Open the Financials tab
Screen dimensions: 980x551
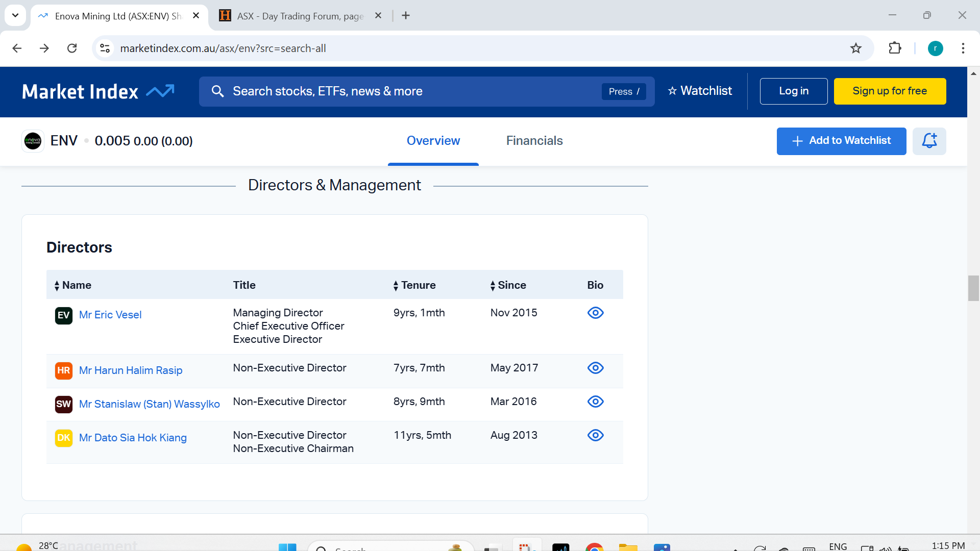(534, 141)
